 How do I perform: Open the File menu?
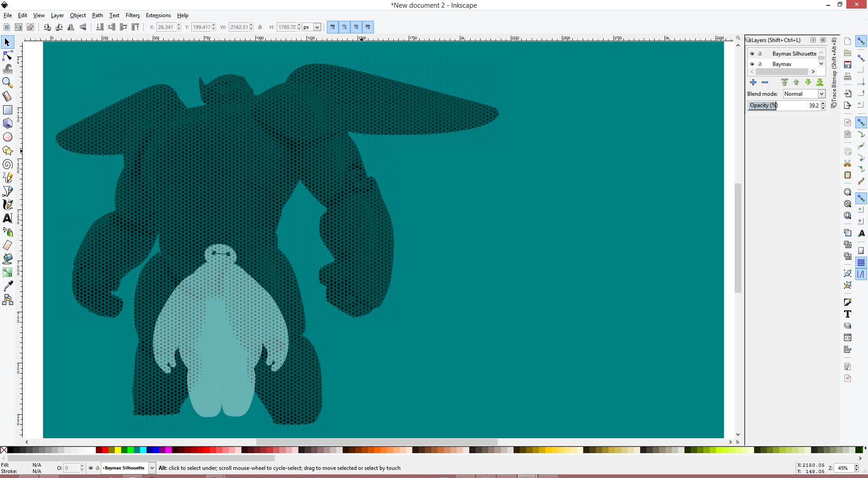pyautogui.click(x=8, y=15)
